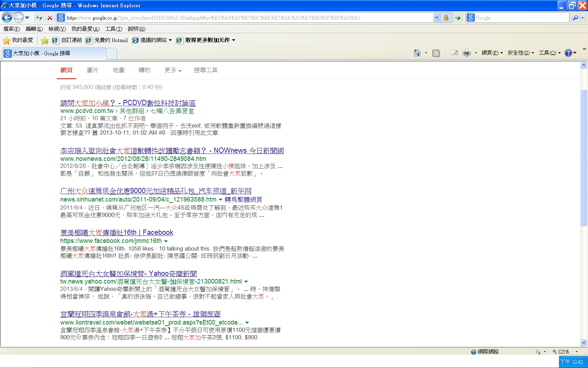Click the 網際網路 zone globe icon

pyautogui.click(x=474, y=352)
